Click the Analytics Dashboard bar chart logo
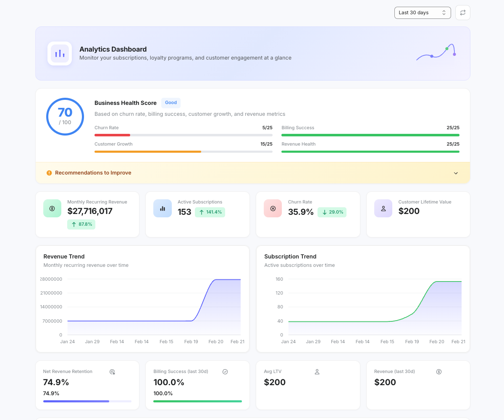 point(60,53)
